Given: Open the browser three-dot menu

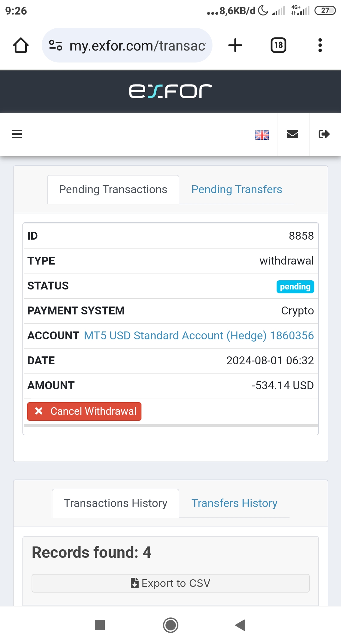Looking at the screenshot, I should tap(320, 45).
